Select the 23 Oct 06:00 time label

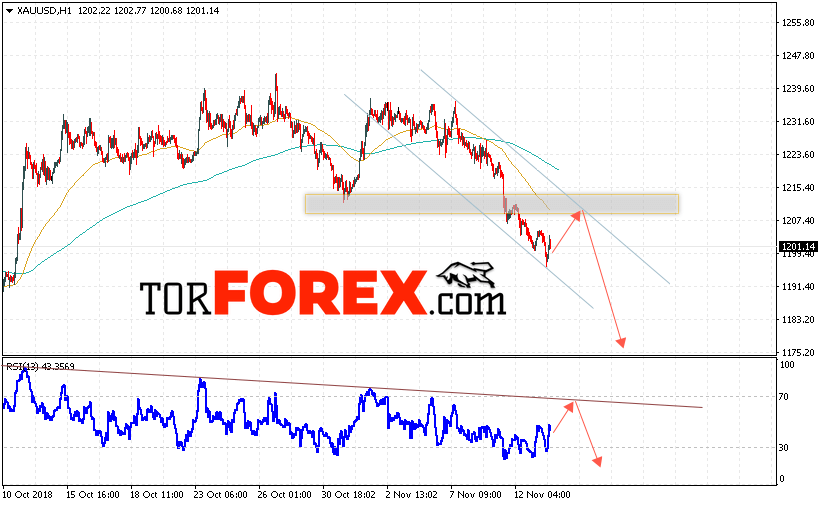point(220,494)
